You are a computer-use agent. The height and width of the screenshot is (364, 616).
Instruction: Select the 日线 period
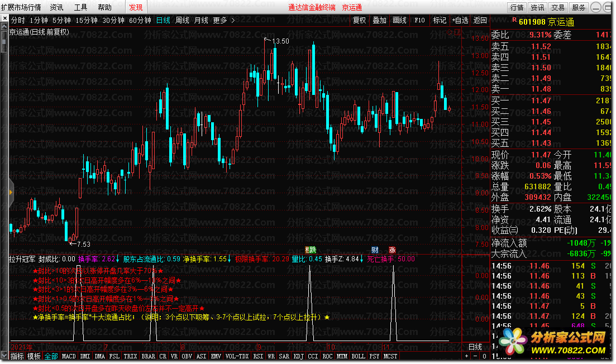(163, 20)
